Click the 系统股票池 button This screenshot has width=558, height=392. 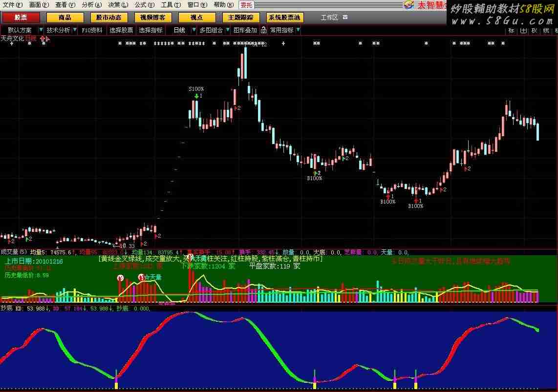click(285, 18)
